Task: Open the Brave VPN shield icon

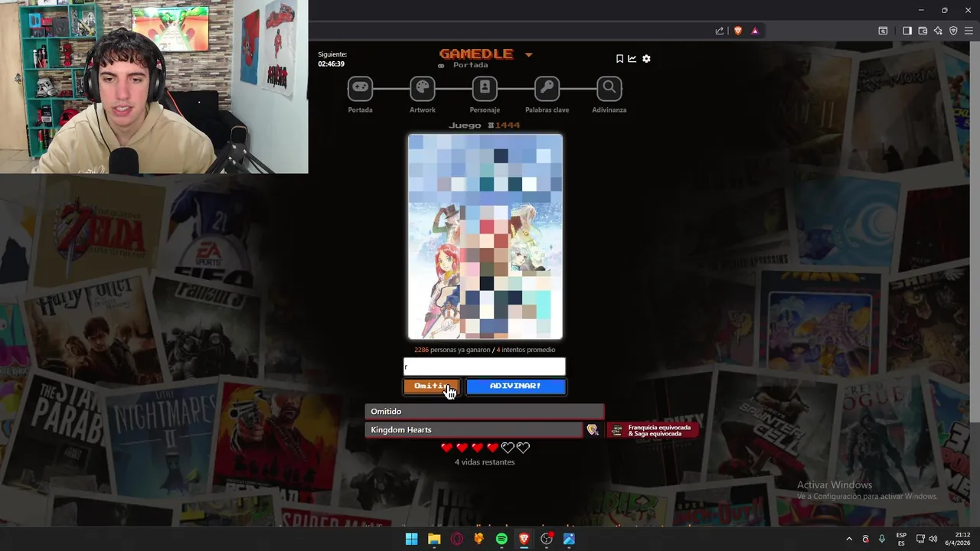Action: click(x=953, y=31)
